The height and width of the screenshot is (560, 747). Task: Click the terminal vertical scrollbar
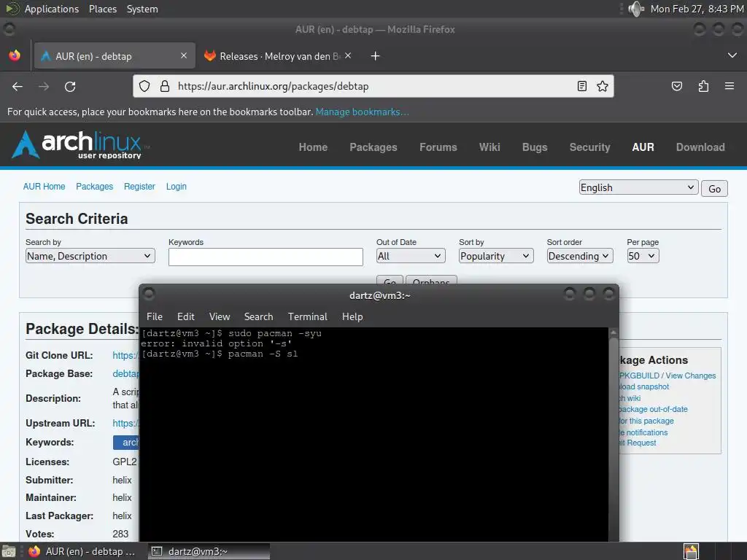click(614, 433)
